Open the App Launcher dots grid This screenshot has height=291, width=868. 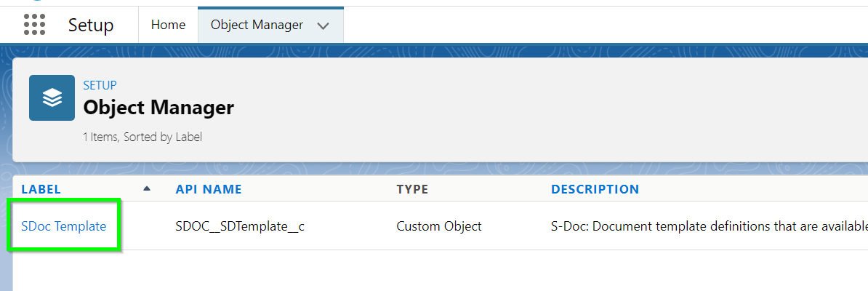click(34, 25)
